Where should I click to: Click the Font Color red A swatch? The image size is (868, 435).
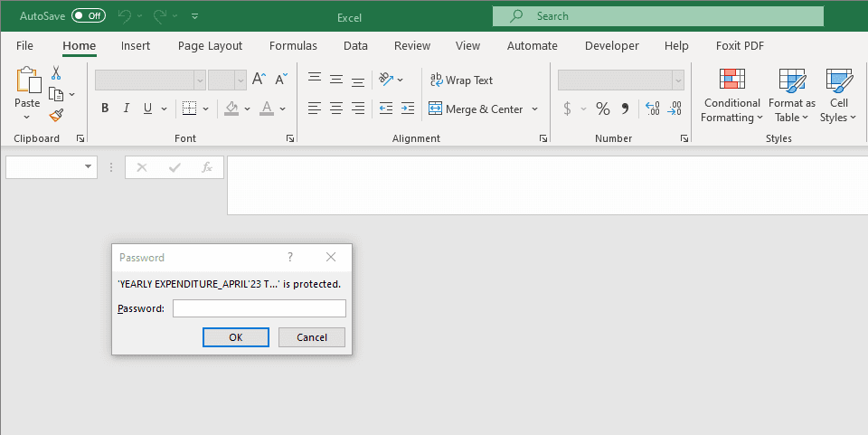coord(266,109)
